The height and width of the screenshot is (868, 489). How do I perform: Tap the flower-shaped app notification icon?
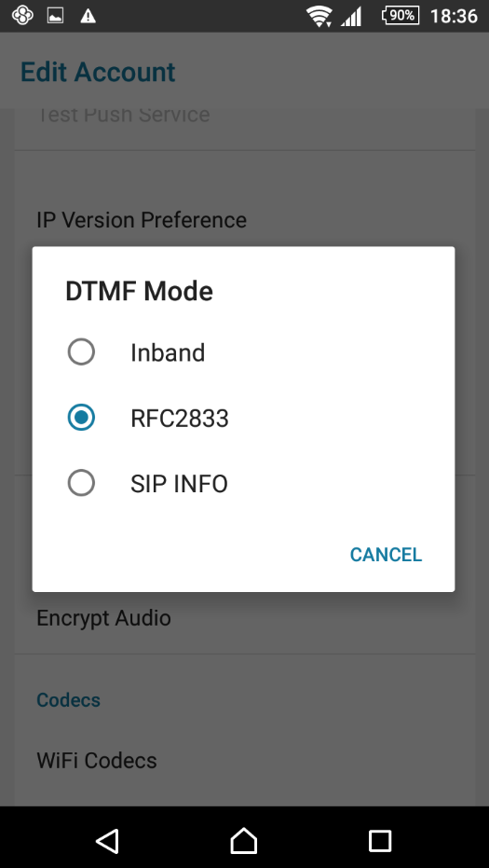pos(22,16)
